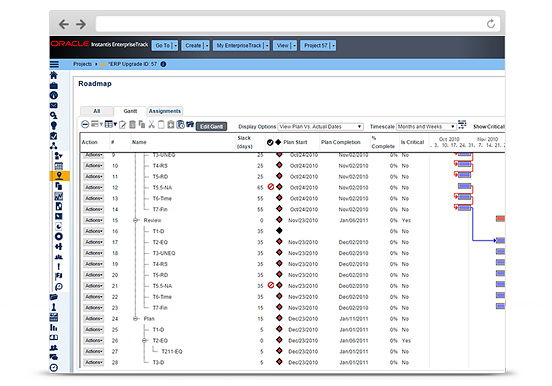Switch to the Assignments tab
This screenshot has height=386, width=552.
pos(165,111)
